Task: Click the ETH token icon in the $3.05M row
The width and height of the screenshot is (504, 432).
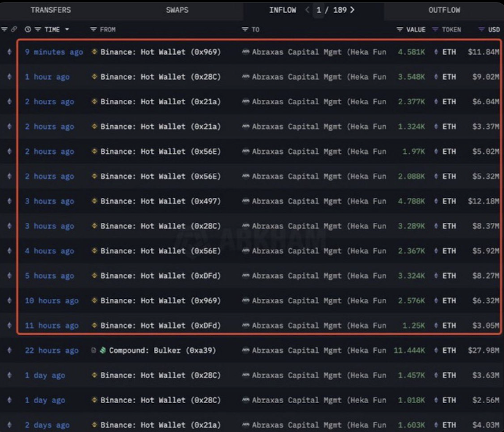Action: click(436, 325)
